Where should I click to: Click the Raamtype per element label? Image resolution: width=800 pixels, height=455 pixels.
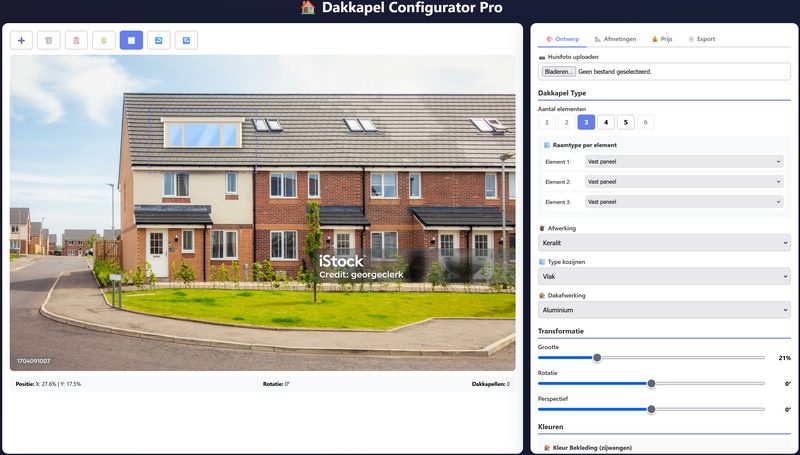coord(585,145)
